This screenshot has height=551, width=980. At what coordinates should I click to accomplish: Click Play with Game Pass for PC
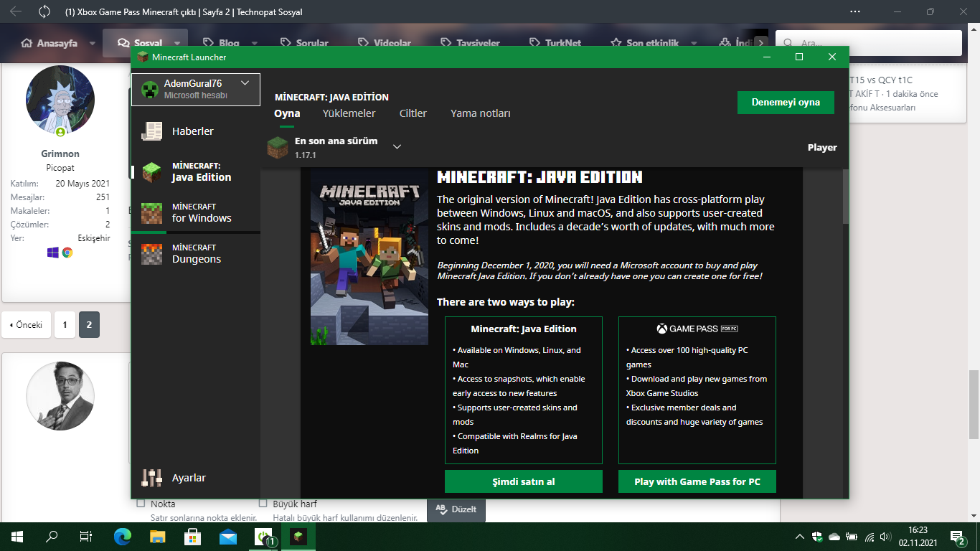tap(697, 481)
